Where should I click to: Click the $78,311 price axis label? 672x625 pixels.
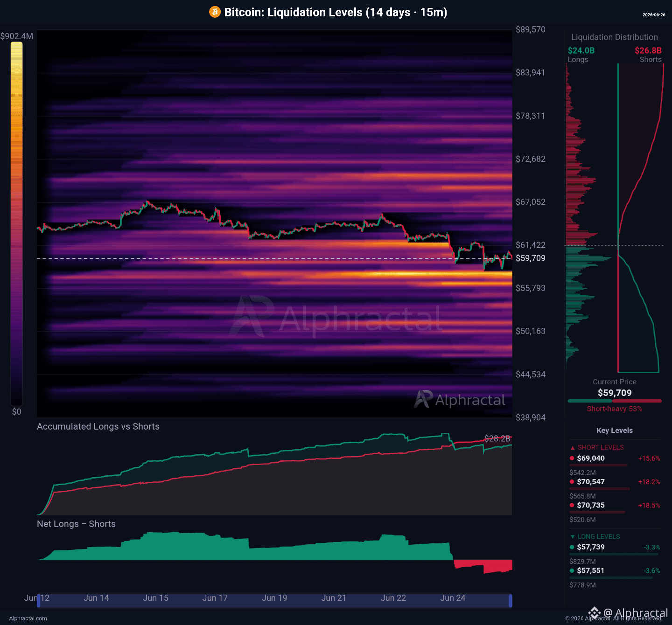(531, 116)
